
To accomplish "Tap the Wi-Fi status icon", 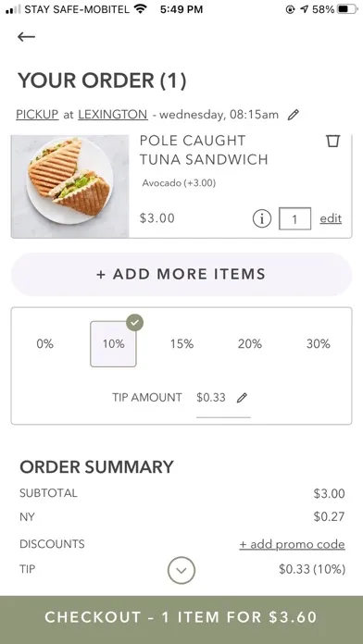I will 140,8.
